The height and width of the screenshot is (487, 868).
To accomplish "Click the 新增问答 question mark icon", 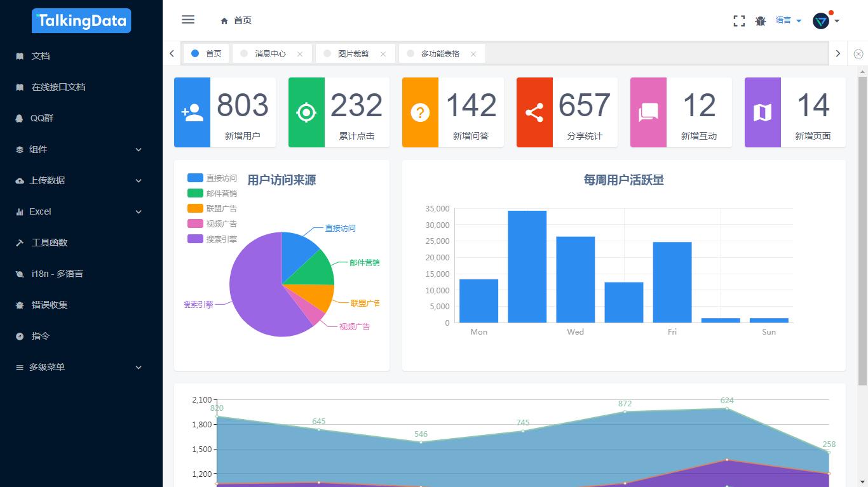I will pos(420,112).
